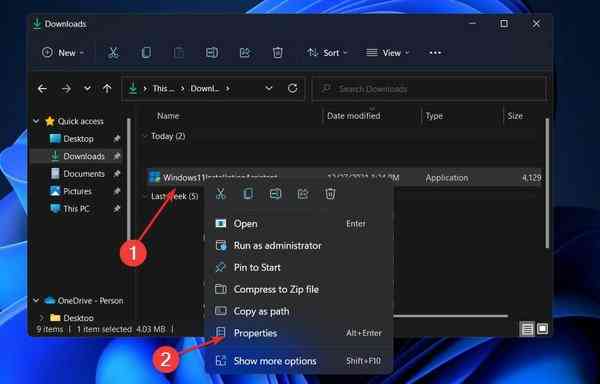Go forward with the right arrow button
The image size is (600, 384).
point(67,89)
